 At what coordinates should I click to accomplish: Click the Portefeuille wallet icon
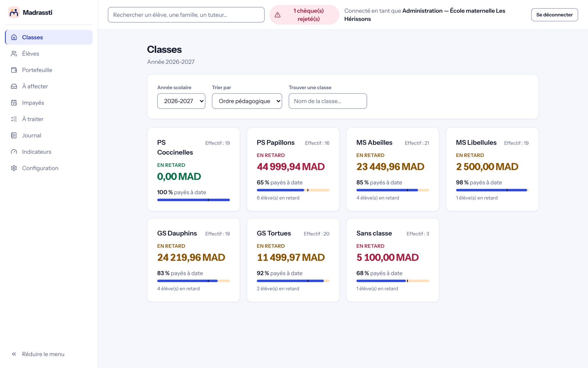point(14,70)
